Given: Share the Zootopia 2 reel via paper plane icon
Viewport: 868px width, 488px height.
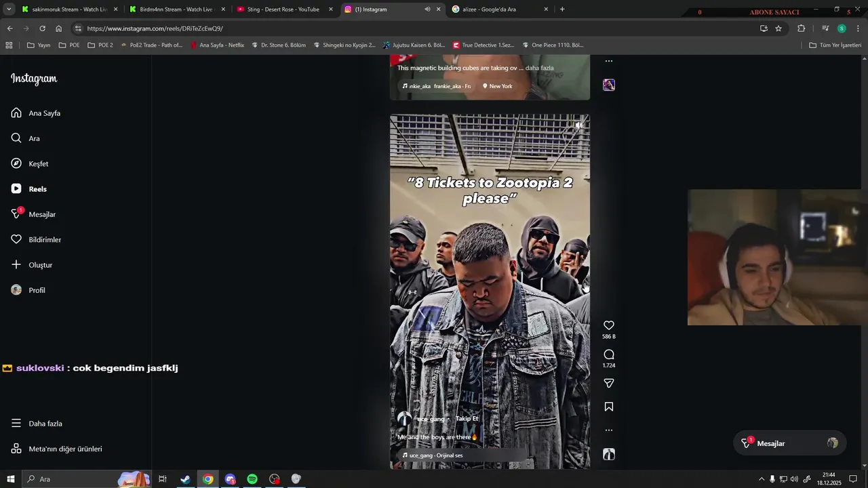Looking at the screenshot, I should 609,384.
